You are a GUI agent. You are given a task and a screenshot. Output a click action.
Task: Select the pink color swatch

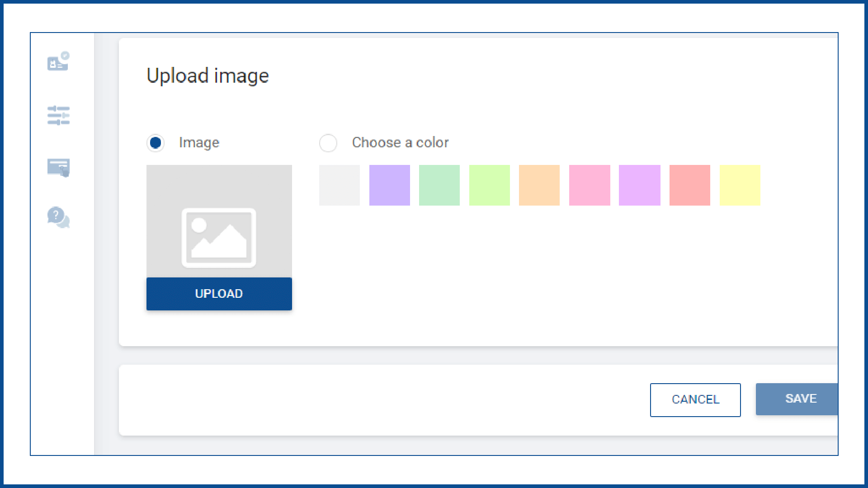590,185
